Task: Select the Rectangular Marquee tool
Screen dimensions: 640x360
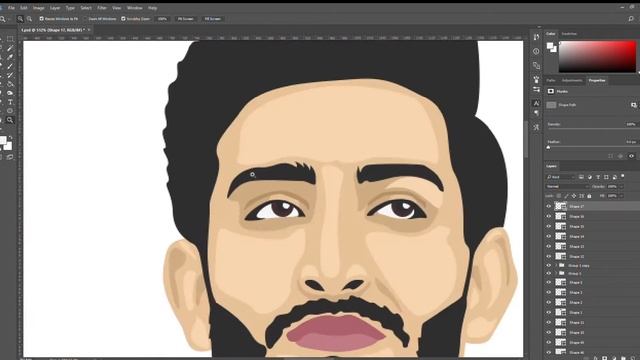Action: [x=10, y=39]
